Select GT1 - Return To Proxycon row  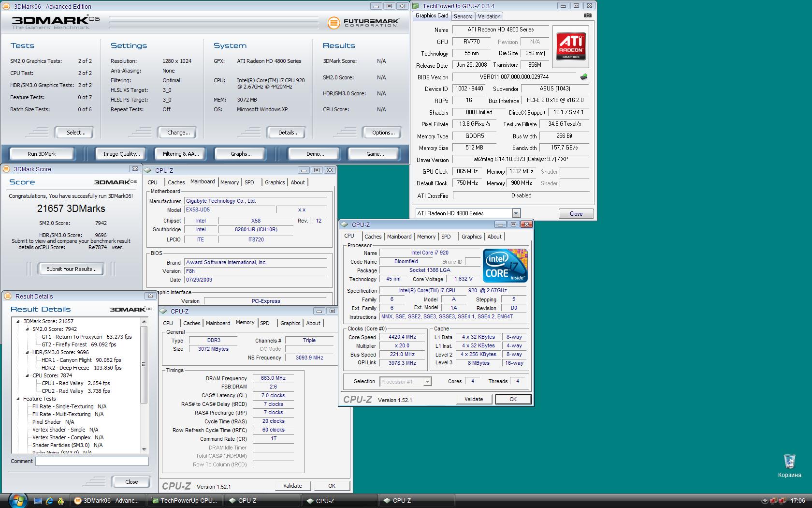click(x=87, y=337)
